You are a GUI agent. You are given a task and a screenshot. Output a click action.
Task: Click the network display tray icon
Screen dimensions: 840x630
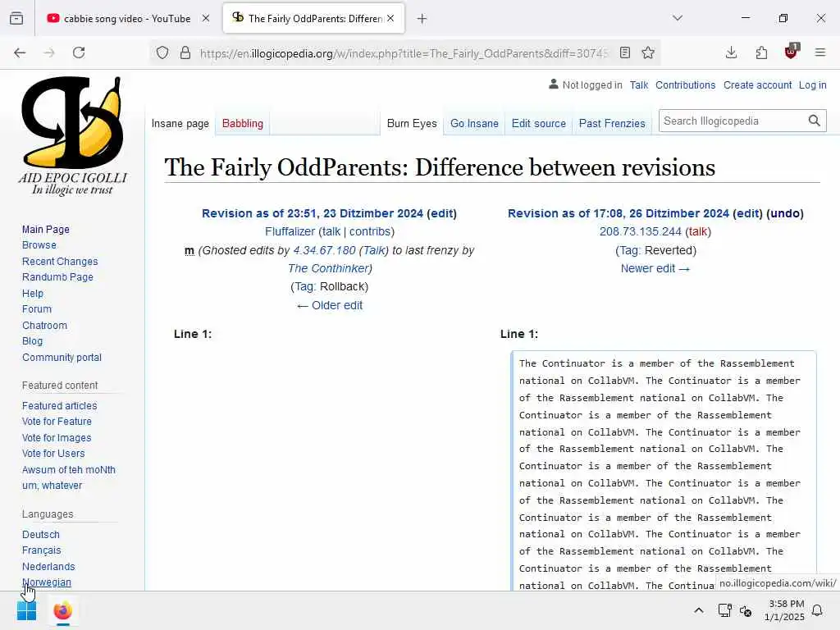pyautogui.click(x=725, y=610)
